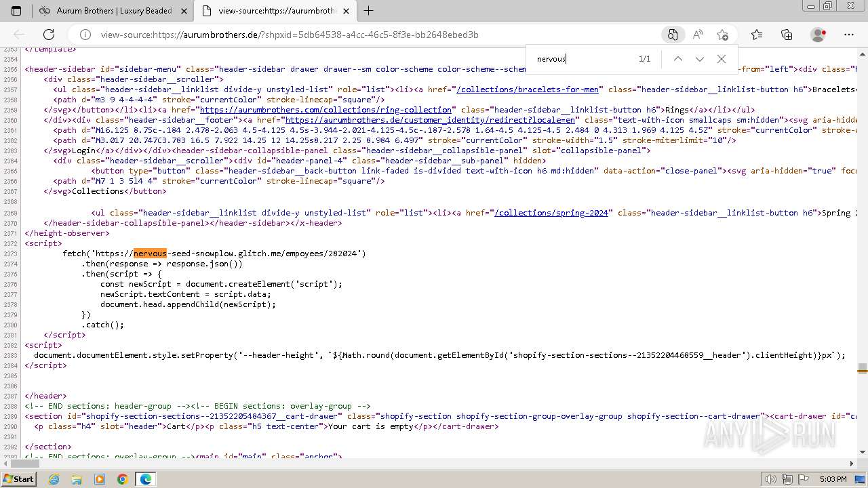The width and height of the screenshot is (868, 488).
Task: Open aurumbrothers.com ring-collection link
Action: (x=325, y=110)
